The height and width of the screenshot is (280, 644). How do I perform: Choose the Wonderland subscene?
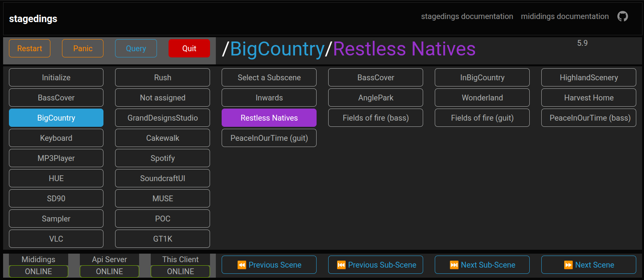(482, 98)
